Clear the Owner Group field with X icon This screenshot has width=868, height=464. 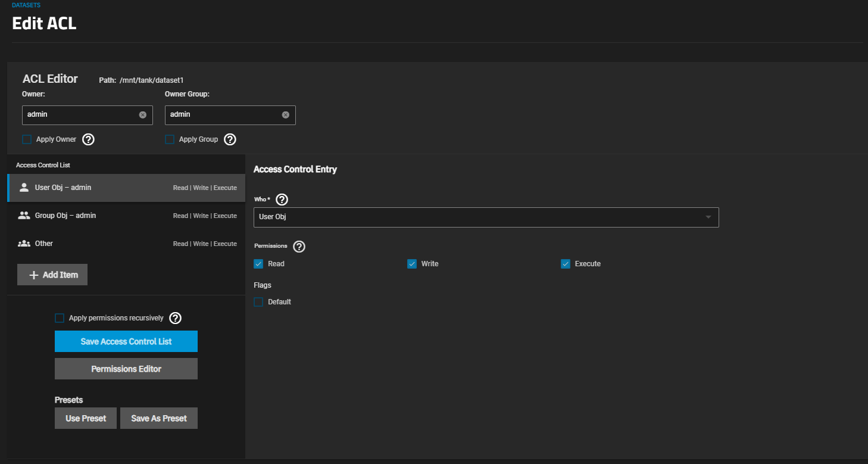(x=286, y=115)
